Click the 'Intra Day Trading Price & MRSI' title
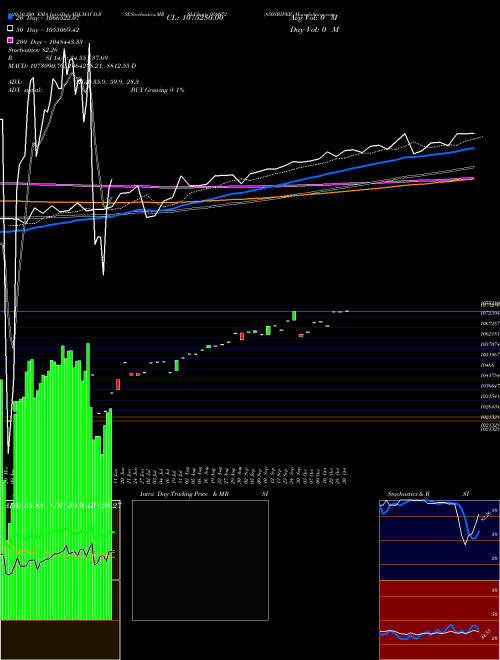Image resolution: width=500 pixels, height=660 pixels. click(204, 494)
